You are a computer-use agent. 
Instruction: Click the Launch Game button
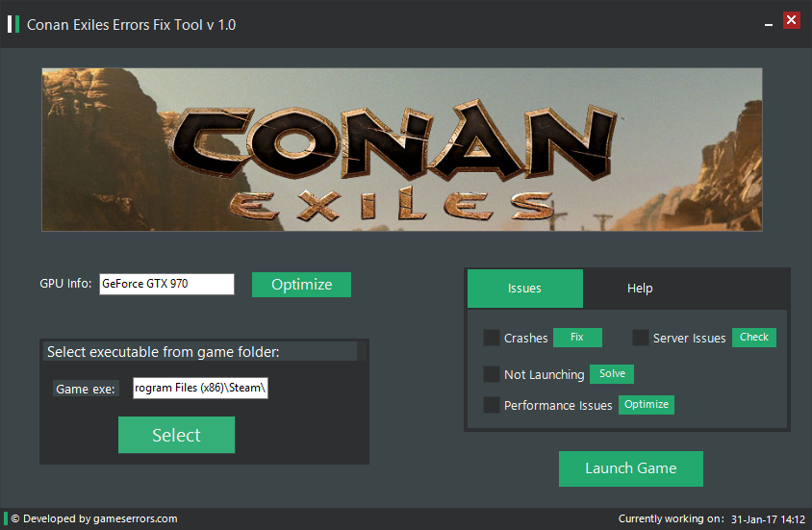pos(631,468)
